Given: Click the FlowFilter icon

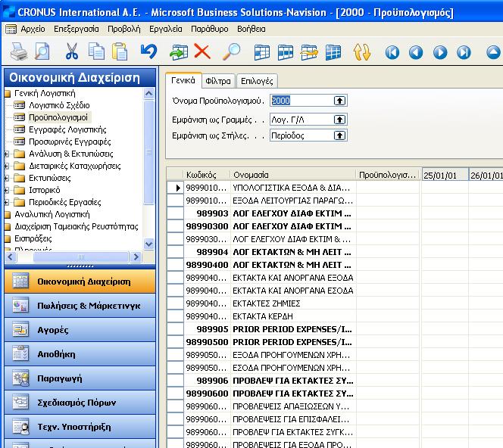Looking at the screenshot, I should pyautogui.click(x=309, y=52).
